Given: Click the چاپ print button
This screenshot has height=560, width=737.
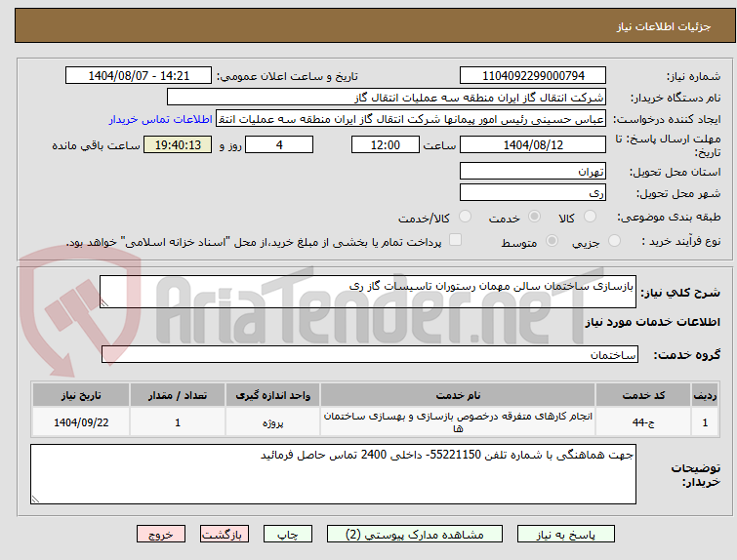Looking at the screenshot, I should (287, 535).
